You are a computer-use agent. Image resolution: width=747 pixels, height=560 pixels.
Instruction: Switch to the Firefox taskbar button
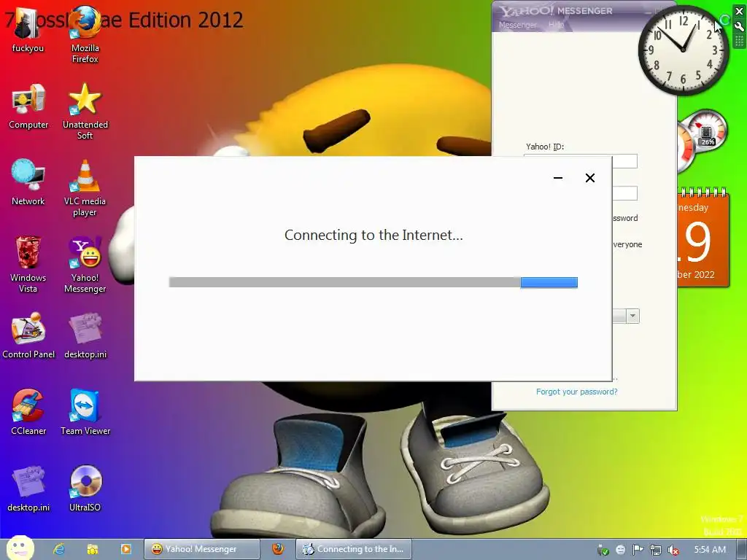point(278,549)
